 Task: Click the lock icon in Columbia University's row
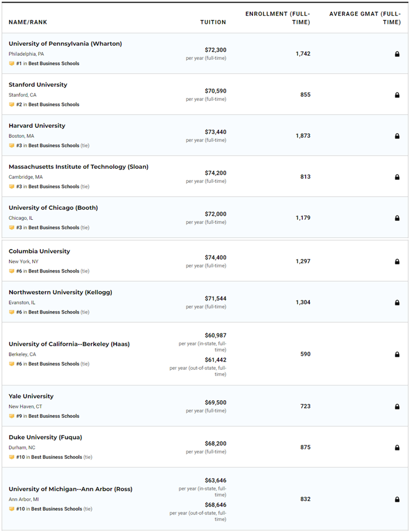397,262
